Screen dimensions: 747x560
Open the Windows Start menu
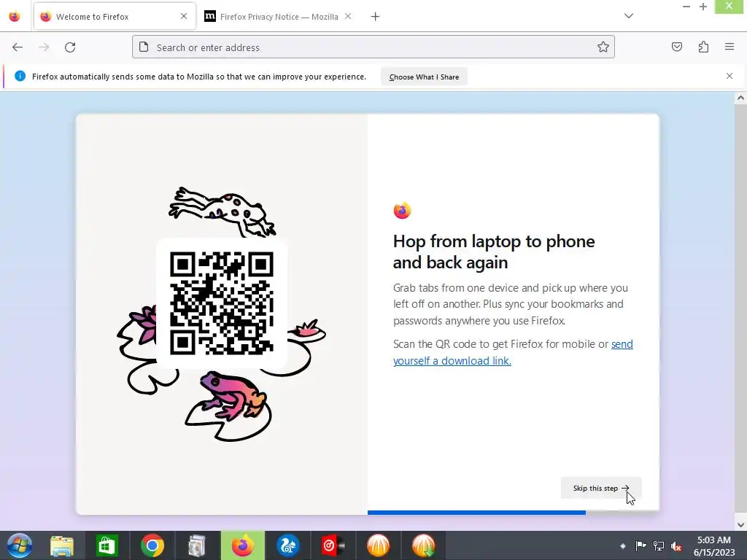(x=19, y=545)
